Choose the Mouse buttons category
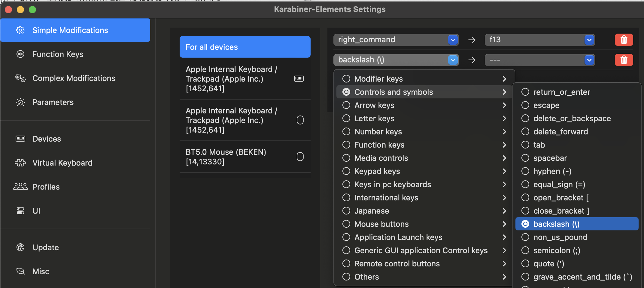Image resolution: width=644 pixels, height=288 pixels. 424,224
